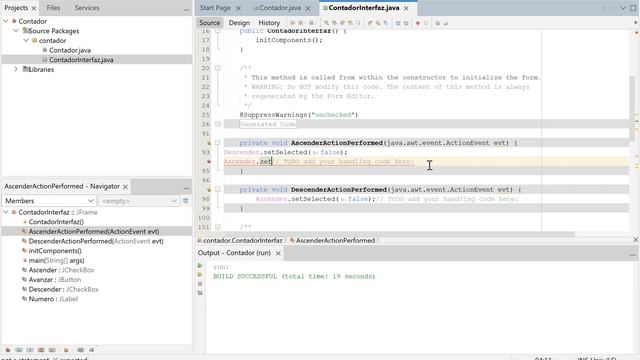Go back in editor history
This screenshot has width=640, height=360.
click(x=300, y=23)
